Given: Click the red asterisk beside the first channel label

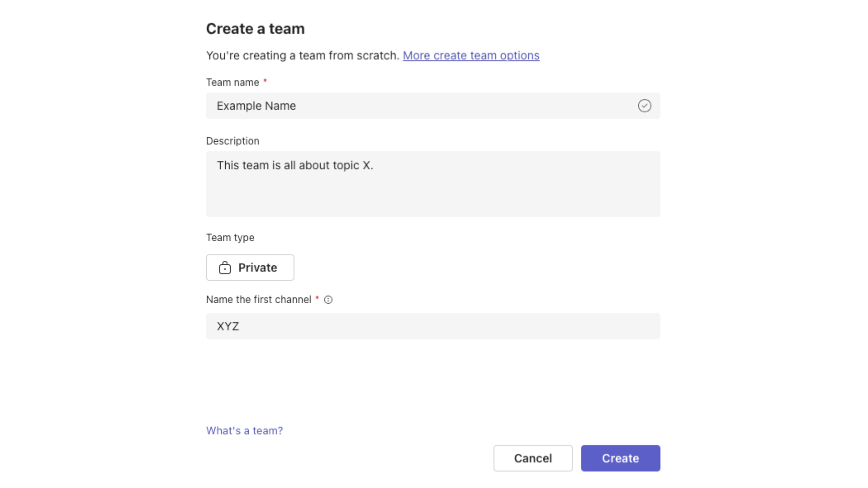Looking at the screenshot, I should coord(317,298).
